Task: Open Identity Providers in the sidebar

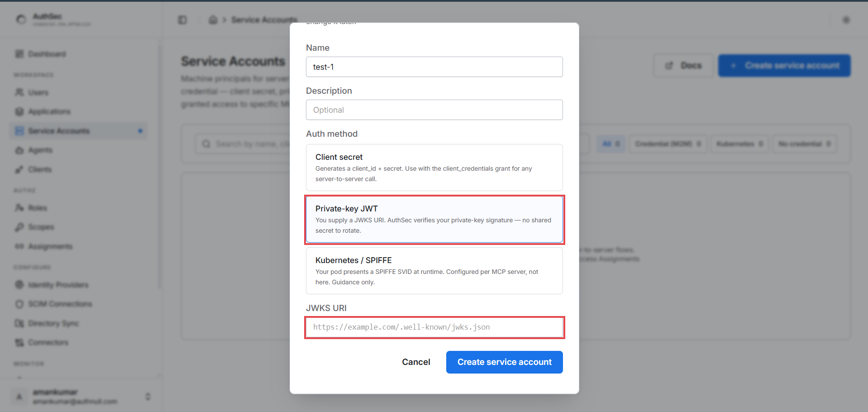Action: click(78, 285)
